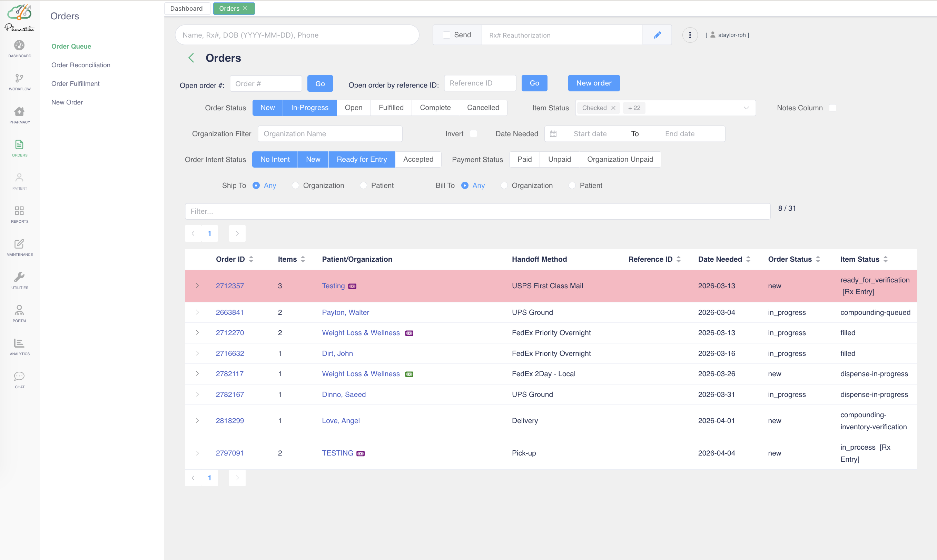Select Bill To Patient radio
Screen dimensions: 937x560
click(x=572, y=185)
